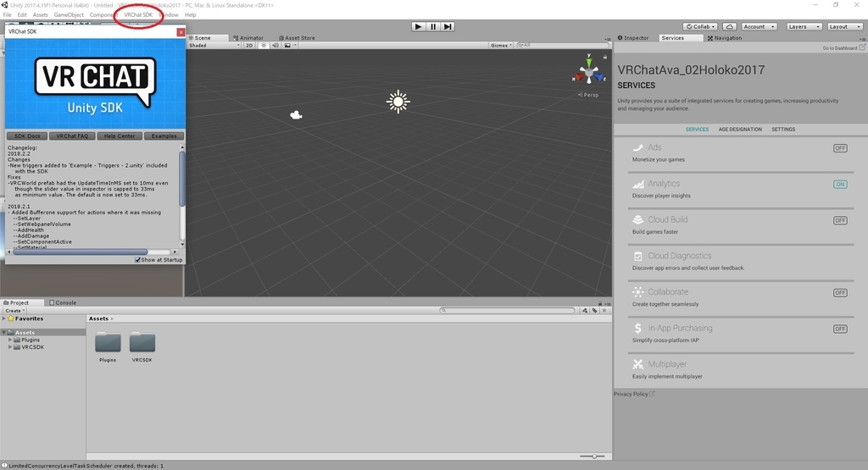Click SDK Docs button in VRChat SDK

pos(27,136)
